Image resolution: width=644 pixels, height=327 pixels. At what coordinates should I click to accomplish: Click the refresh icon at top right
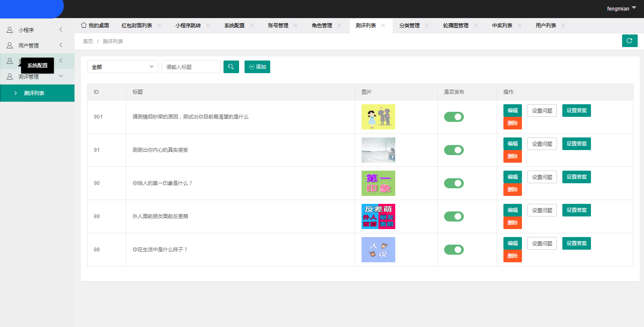click(x=630, y=41)
